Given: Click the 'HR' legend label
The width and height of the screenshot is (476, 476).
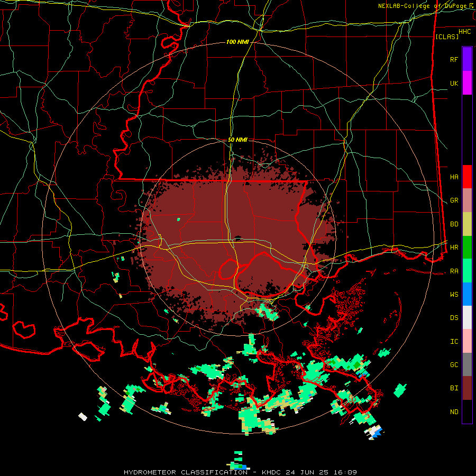Looking at the screenshot, I should point(454,248).
